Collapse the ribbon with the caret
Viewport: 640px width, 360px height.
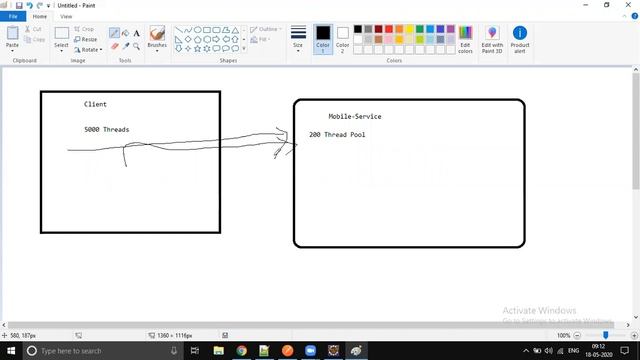click(x=624, y=16)
